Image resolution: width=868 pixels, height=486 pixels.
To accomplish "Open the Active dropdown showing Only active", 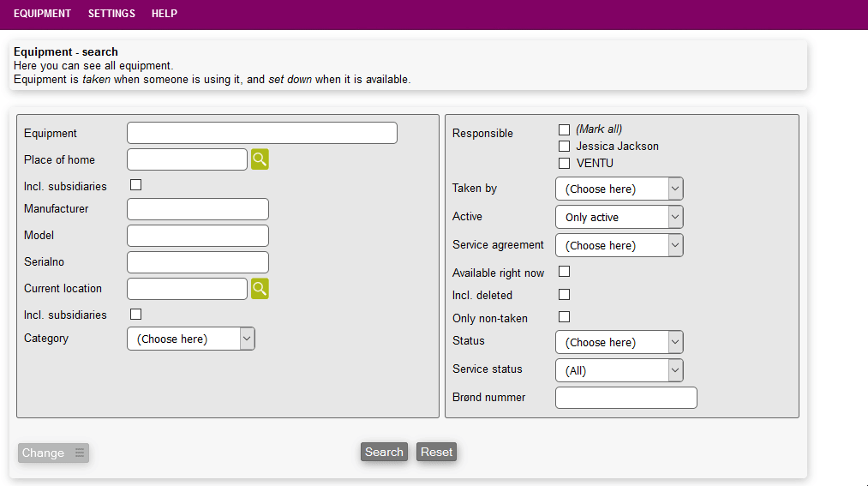I will [619, 217].
